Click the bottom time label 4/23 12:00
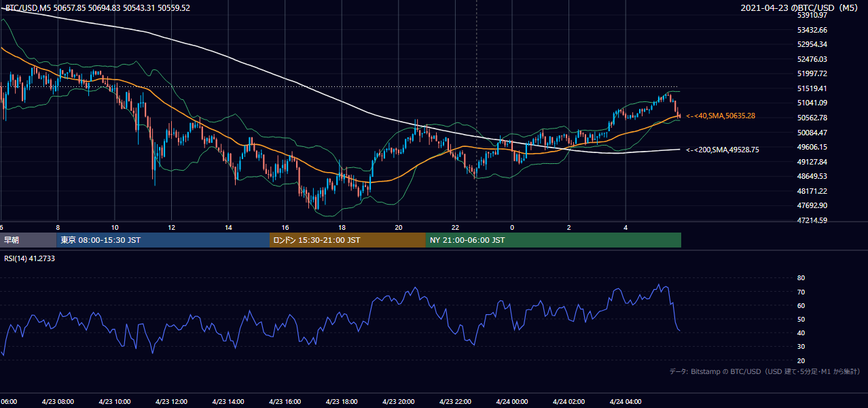Screen dimensions: 868x408 coord(171,402)
